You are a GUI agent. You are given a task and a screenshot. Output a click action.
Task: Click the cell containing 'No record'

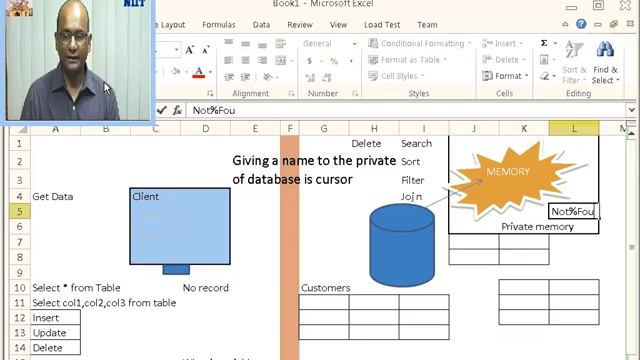[205, 287]
